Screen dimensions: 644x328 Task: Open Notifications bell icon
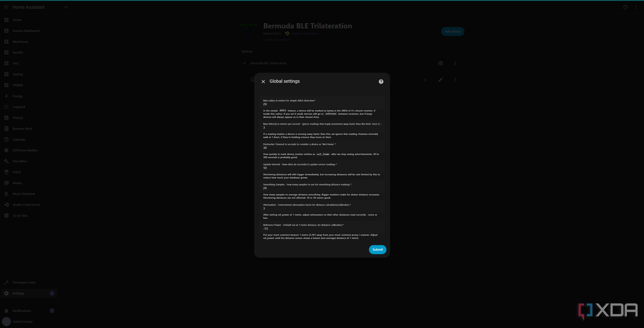[x=7, y=311]
